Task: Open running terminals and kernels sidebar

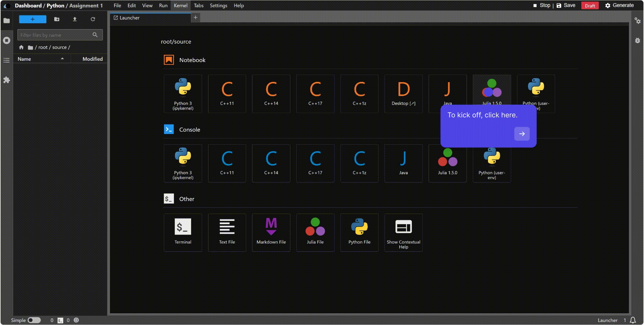Action: [7, 40]
